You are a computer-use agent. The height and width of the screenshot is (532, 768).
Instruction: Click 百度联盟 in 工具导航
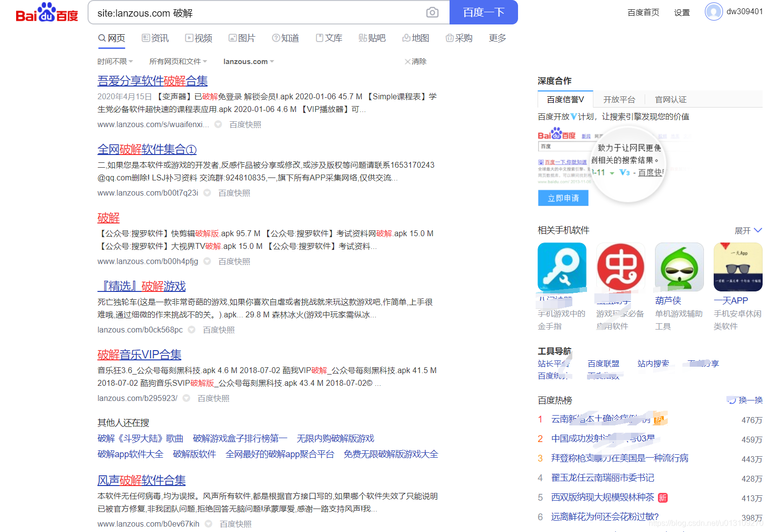pyautogui.click(x=603, y=363)
